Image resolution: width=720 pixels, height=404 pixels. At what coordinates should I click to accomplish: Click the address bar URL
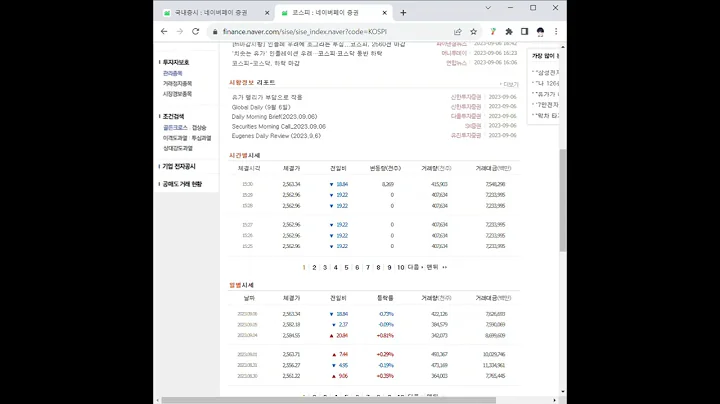pyautogui.click(x=305, y=32)
